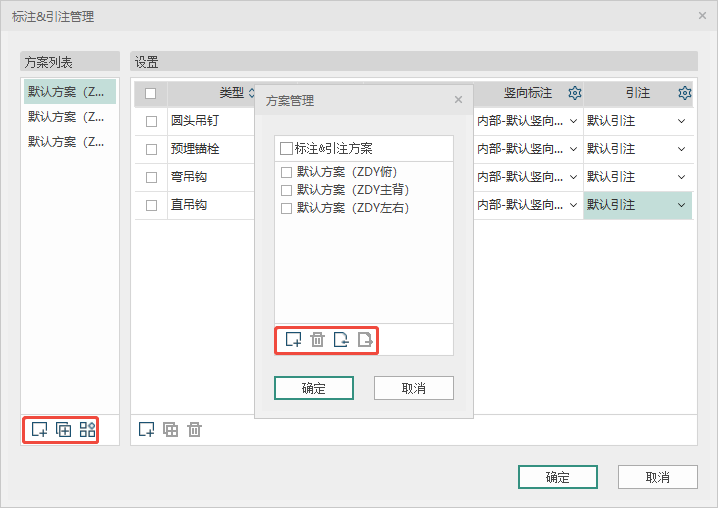Screen dimensions: 718x508
Task: Open 引注 dropdown in 圆头吊钉 row
Action: tap(681, 121)
